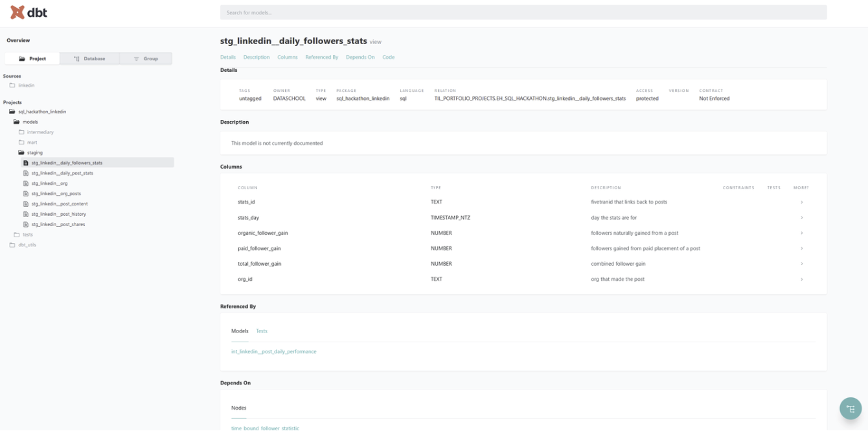Switch sidebar to Database view
868x433 pixels.
89,59
